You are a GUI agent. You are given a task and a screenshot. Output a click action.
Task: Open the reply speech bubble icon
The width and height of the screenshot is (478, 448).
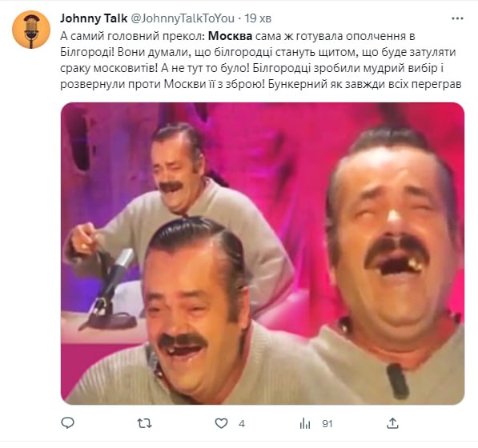click(x=68, y=423)
